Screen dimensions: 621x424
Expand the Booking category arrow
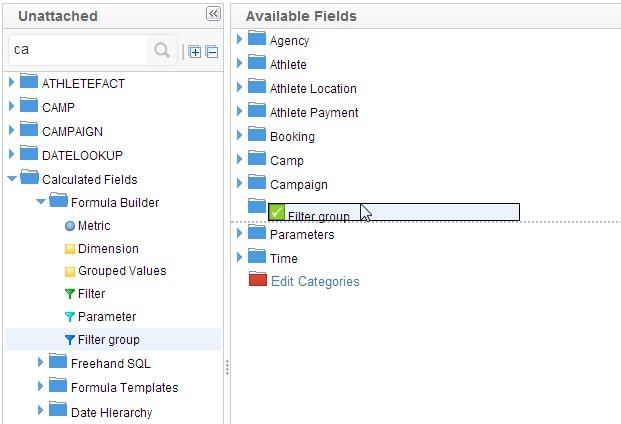click(x=239, y=135)
